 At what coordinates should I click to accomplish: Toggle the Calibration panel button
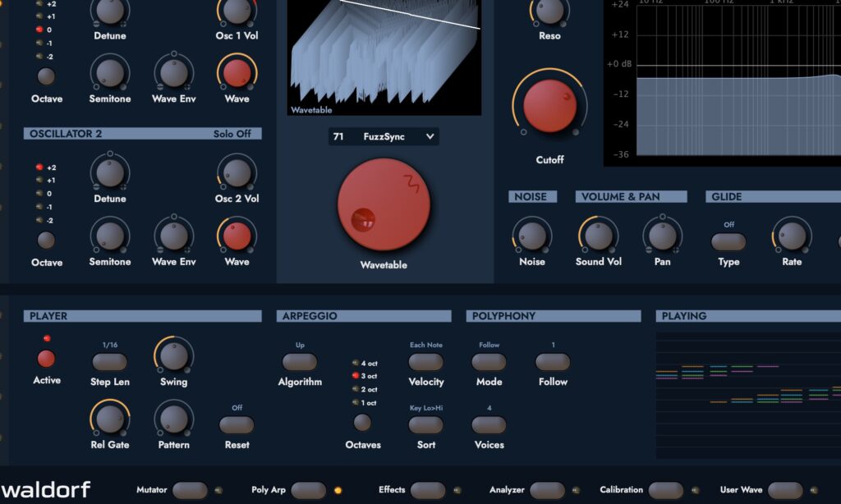[x=665, y=490]
